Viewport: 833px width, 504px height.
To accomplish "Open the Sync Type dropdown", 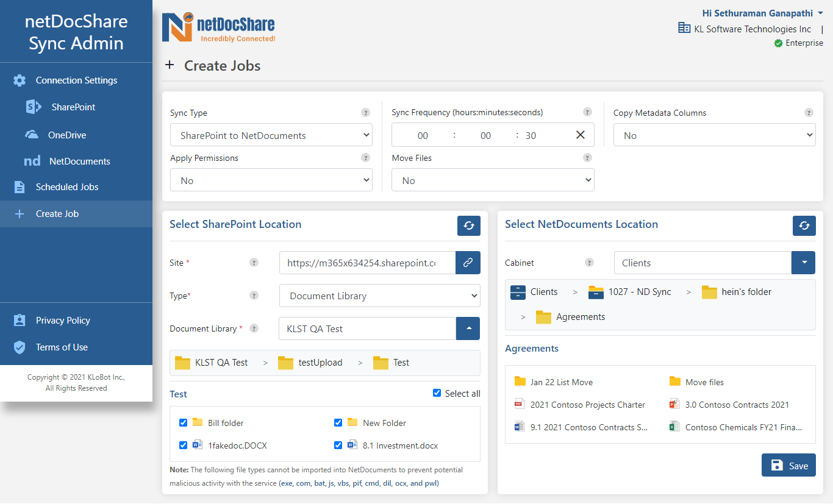I will click(271, 135).
